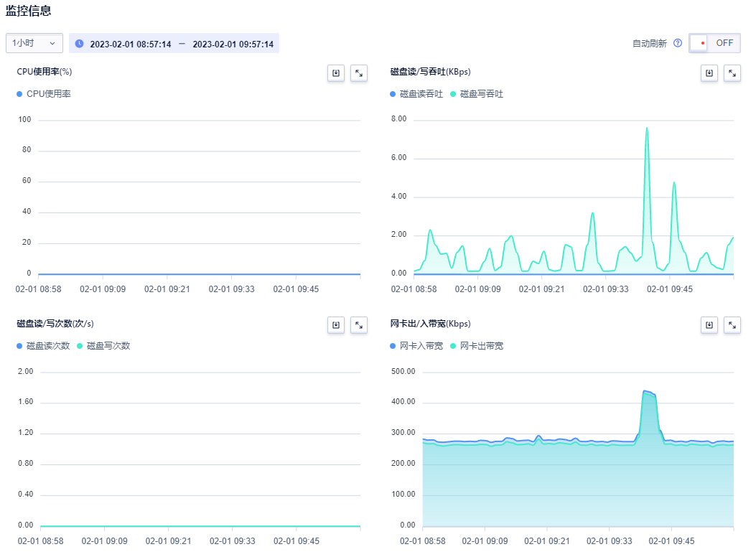Screen dimensions: 756x557
Task: Click the 磁盘读/写次数(次/s) chart title
Action: click(x=55, y=324)
